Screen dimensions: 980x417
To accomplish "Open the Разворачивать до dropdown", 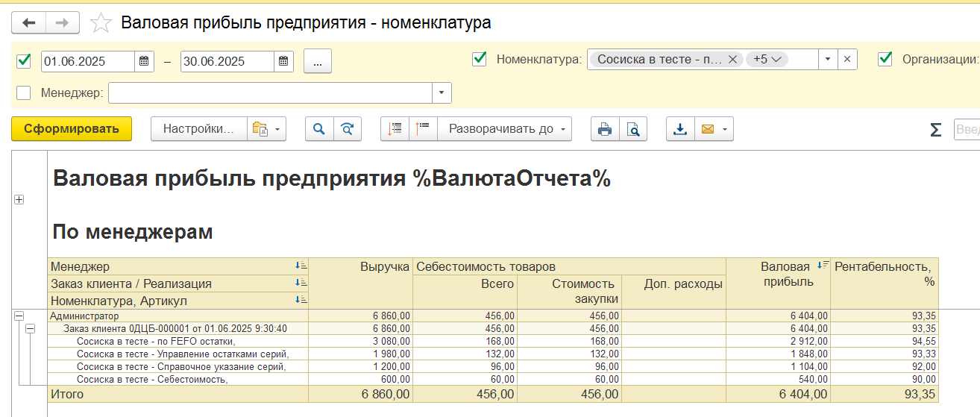I will coord(504,129).
